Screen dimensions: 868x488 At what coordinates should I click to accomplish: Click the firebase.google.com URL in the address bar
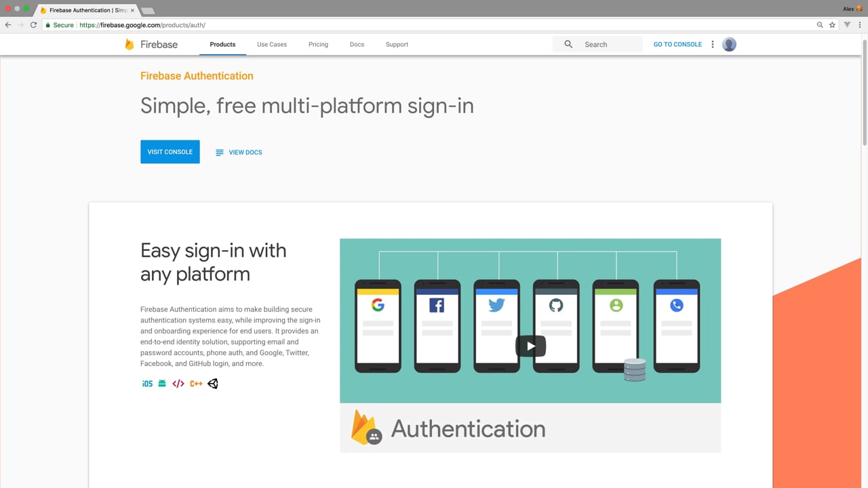pos(142,25)
